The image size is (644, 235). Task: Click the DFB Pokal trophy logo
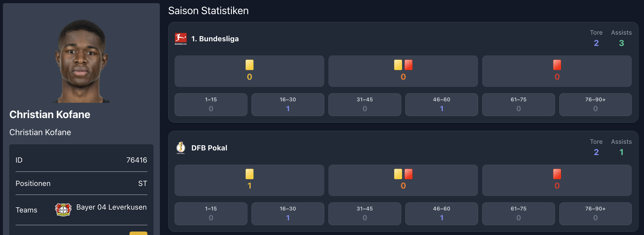181,148
